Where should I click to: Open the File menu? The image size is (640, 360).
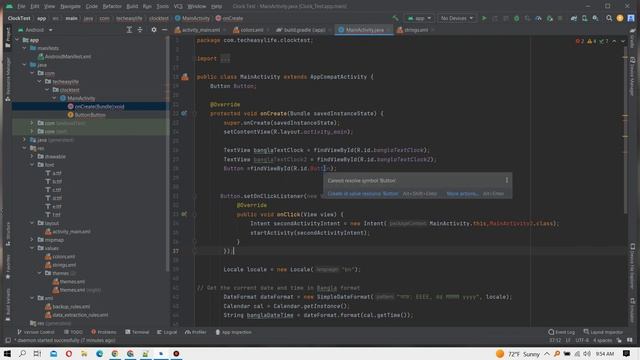point(21,6)
